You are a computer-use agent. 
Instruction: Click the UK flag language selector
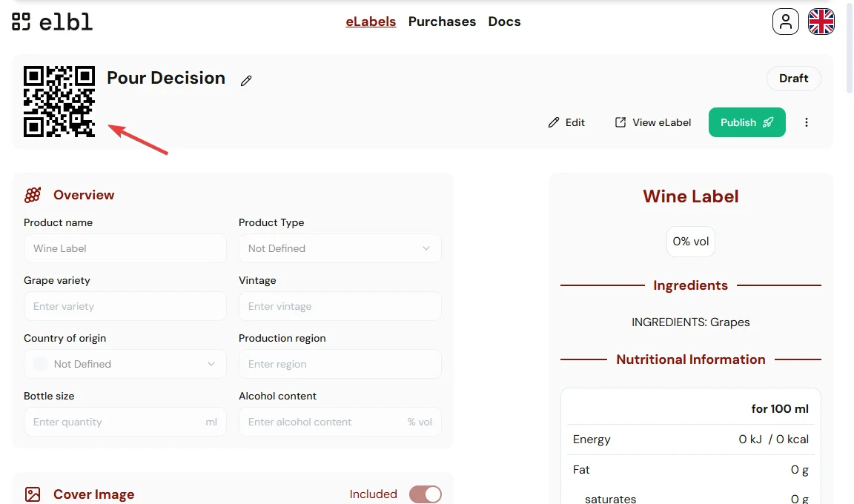pyautogui.click(x=821, y=21)
